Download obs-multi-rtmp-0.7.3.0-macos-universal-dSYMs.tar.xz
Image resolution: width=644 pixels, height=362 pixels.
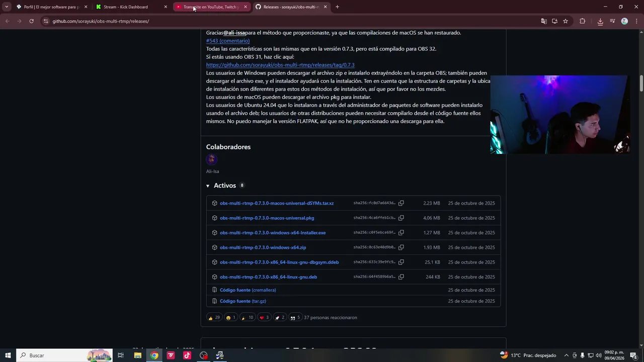[x=277, y=203]
